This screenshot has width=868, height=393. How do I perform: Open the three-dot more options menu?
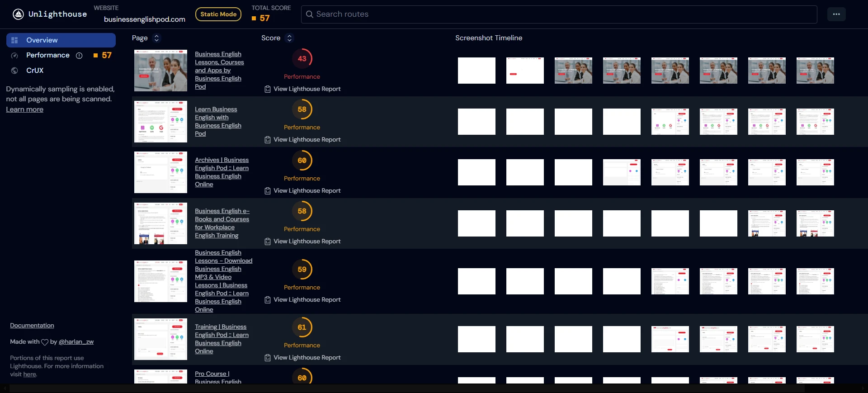pos(836,14)
